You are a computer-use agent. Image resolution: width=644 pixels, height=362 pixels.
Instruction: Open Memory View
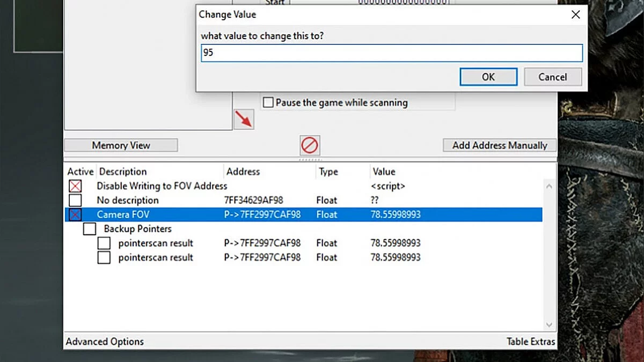pyautogui.click(x=121, y=145)
